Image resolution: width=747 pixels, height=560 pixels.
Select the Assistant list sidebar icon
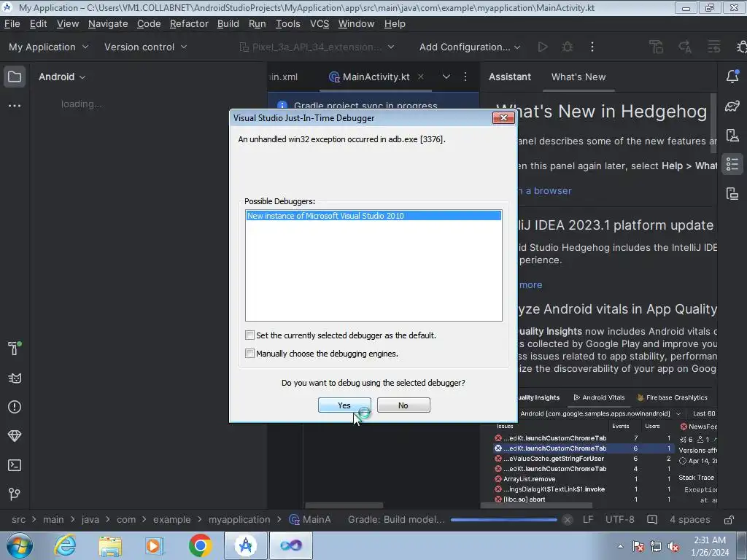[732, 164]
